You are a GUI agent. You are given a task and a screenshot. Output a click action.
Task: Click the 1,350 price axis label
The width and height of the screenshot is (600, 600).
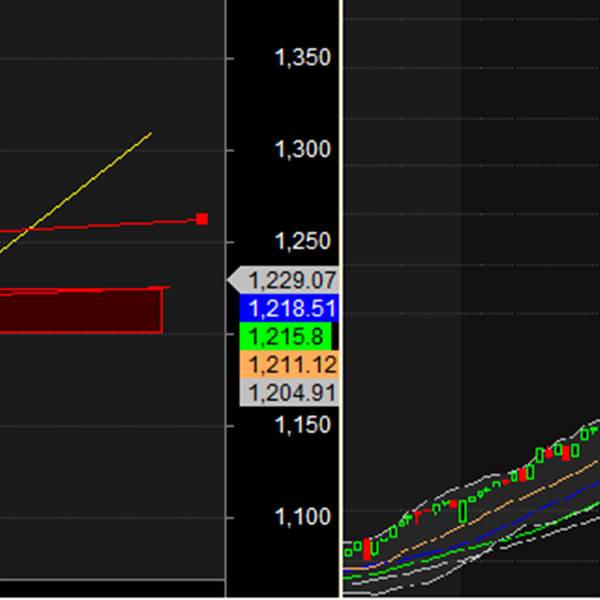coord(303,58)
